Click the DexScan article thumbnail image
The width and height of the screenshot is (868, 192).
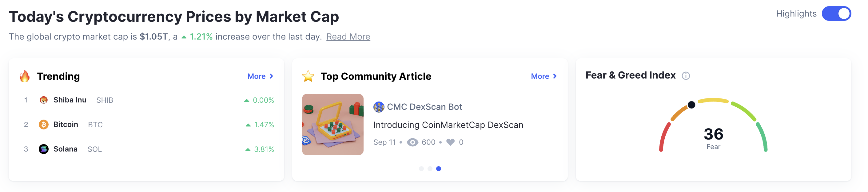[x=332, y=125]
